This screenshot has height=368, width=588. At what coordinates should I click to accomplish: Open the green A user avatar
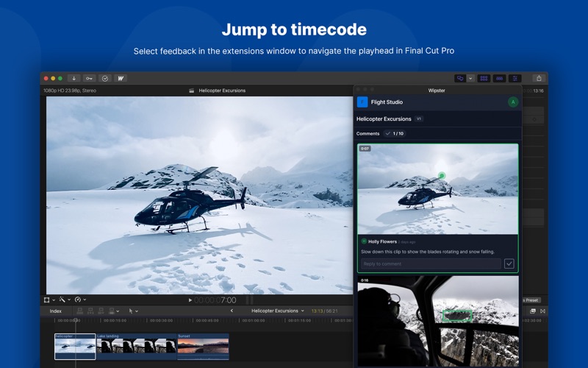[513, 102]
